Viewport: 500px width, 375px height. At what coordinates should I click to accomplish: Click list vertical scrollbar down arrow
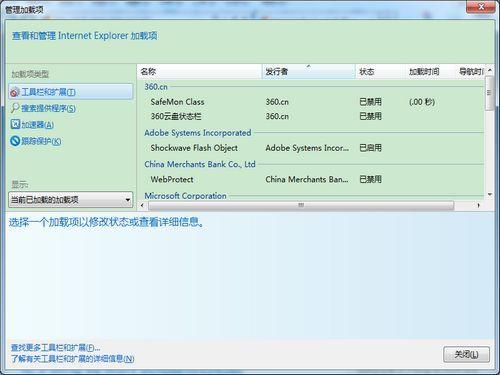(490, 194)
